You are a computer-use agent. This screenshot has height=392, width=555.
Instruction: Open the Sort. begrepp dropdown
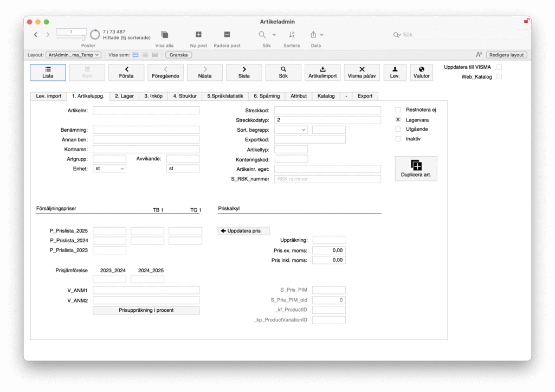click(291, 130)
